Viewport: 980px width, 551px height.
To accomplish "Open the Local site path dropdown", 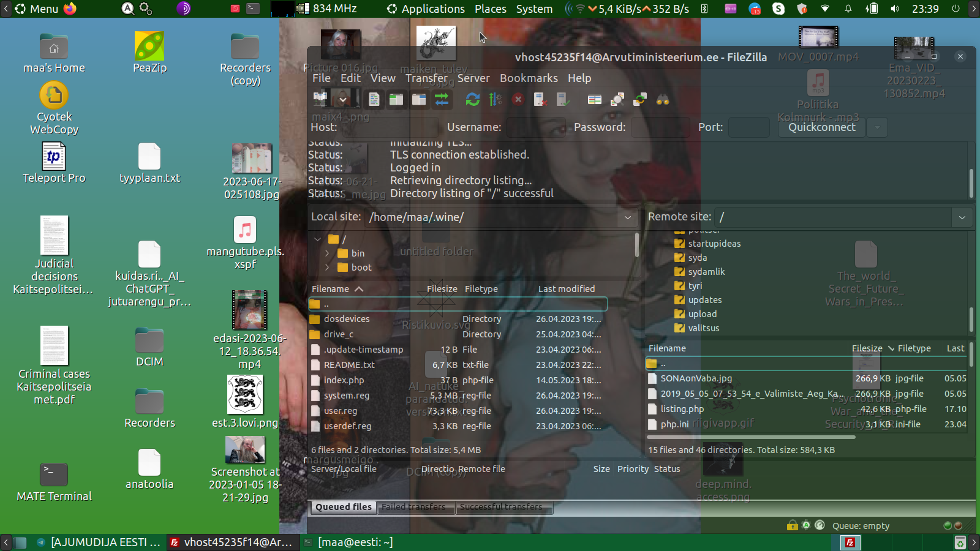I will tap(628, 217).
